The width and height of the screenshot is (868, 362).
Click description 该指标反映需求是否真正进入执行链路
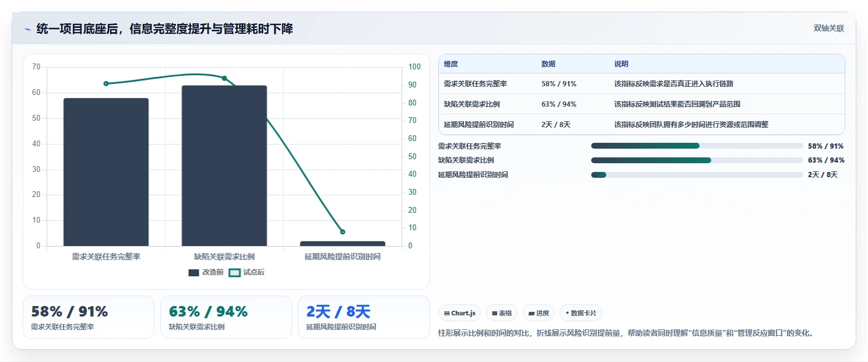674,84
